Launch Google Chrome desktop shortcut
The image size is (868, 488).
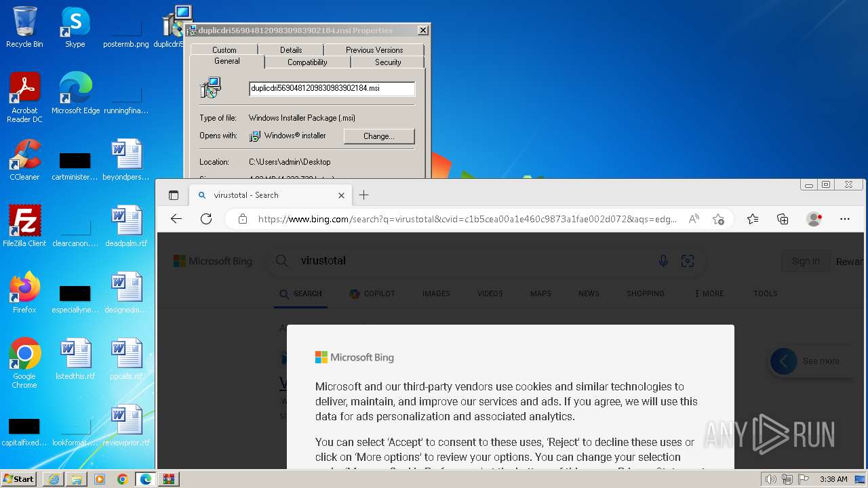(x=24, y=363)
